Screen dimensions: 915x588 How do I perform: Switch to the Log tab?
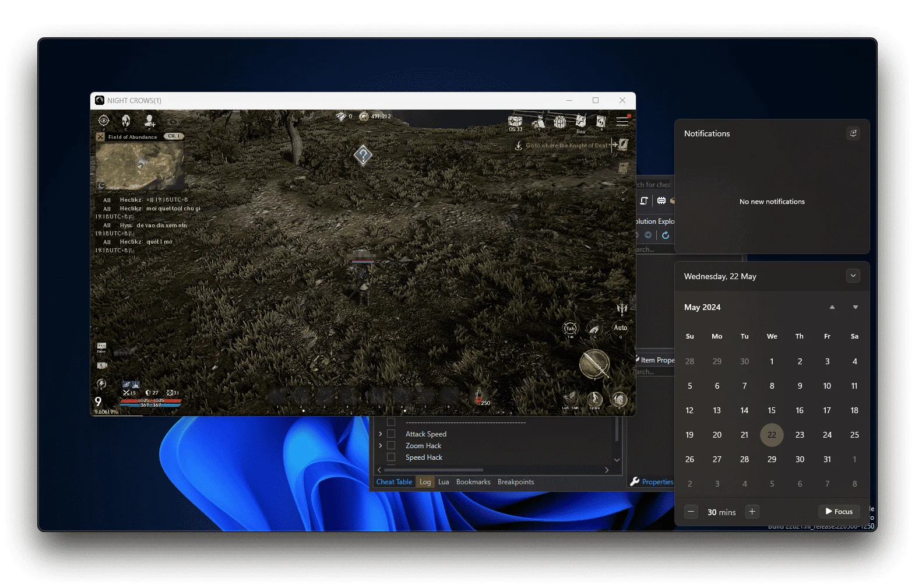pos(425,482)
